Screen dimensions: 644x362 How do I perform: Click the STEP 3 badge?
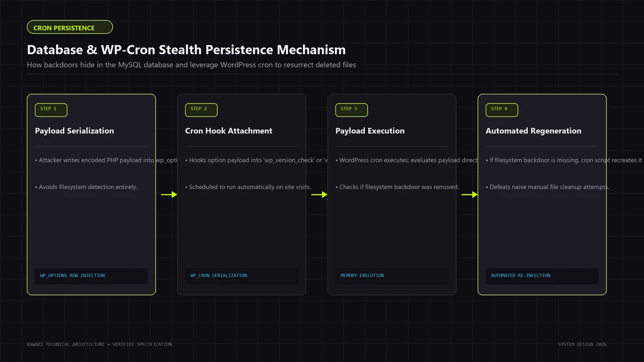(352, 110)
